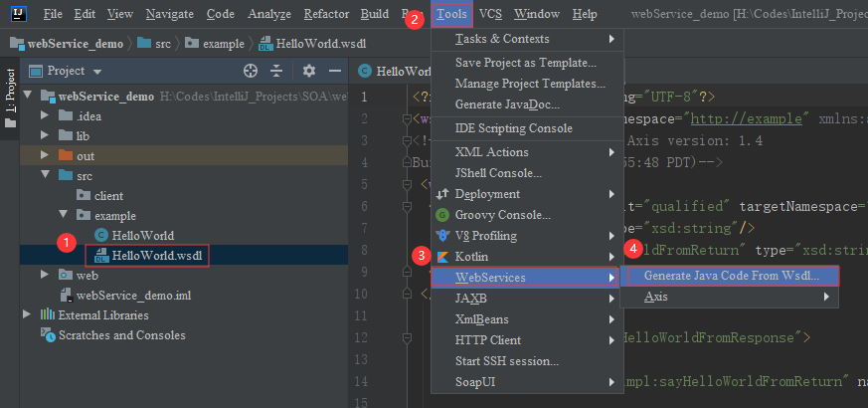This screenshot has width=868, height=408.
Task: Open JShell Console
Action: pos(527,173)
